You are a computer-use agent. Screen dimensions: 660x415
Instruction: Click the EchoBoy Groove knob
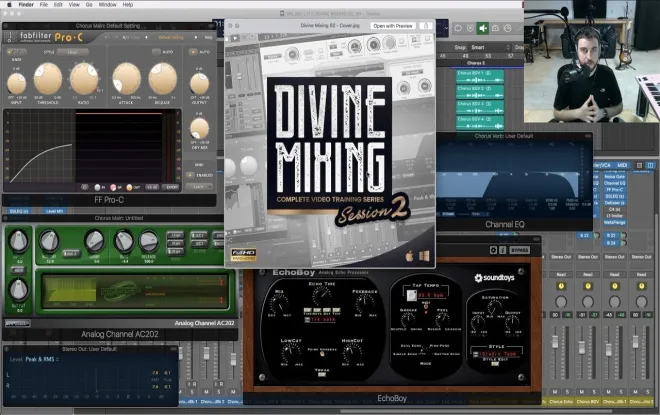[407, 320]
